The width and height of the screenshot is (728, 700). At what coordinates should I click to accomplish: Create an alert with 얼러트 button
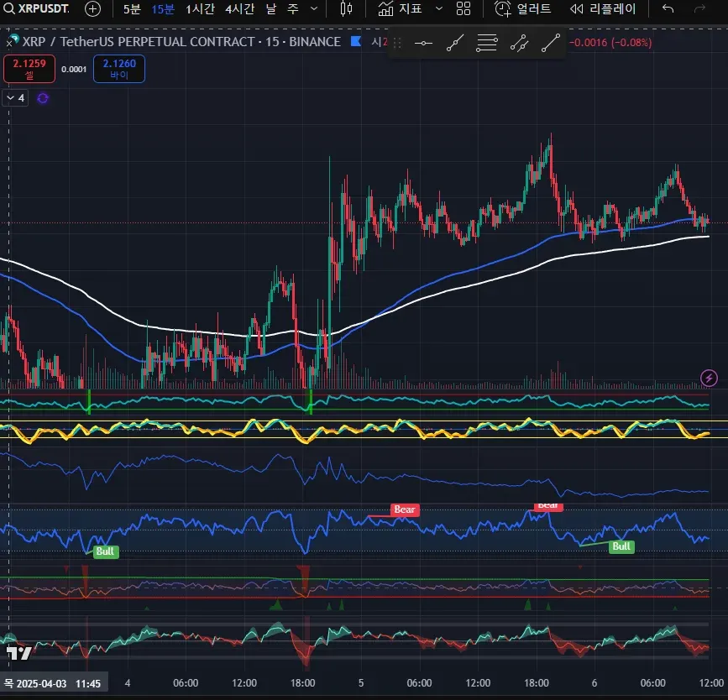[x=523, y=9]
